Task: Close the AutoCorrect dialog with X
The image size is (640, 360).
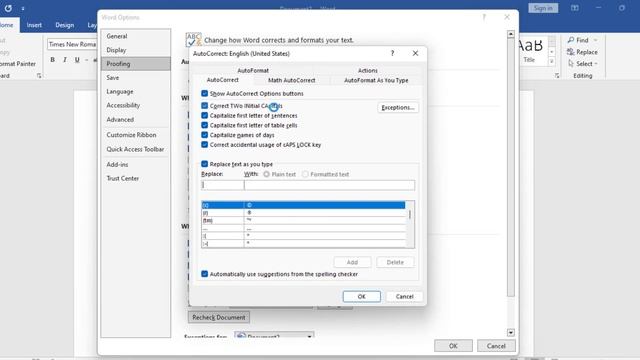Action: [415, 53]
